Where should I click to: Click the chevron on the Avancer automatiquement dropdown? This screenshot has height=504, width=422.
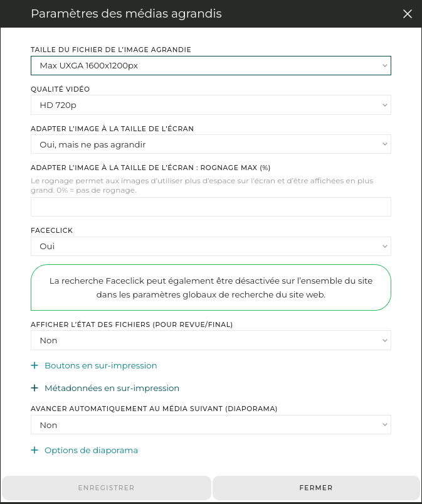pos(384,424)
